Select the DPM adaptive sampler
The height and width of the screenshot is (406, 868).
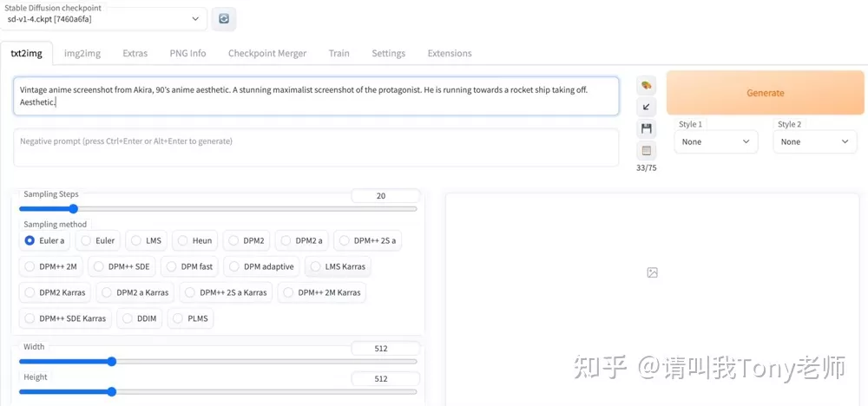point(261,266)
